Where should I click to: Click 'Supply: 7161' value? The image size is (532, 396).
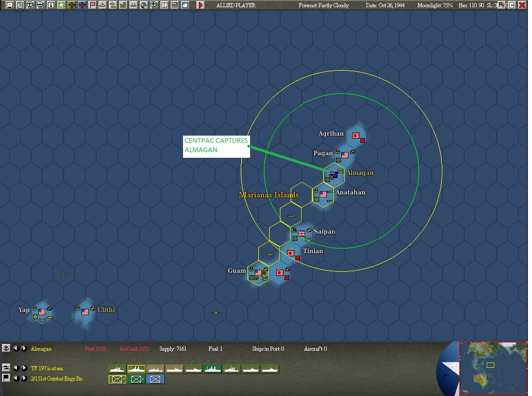point(173,349)
